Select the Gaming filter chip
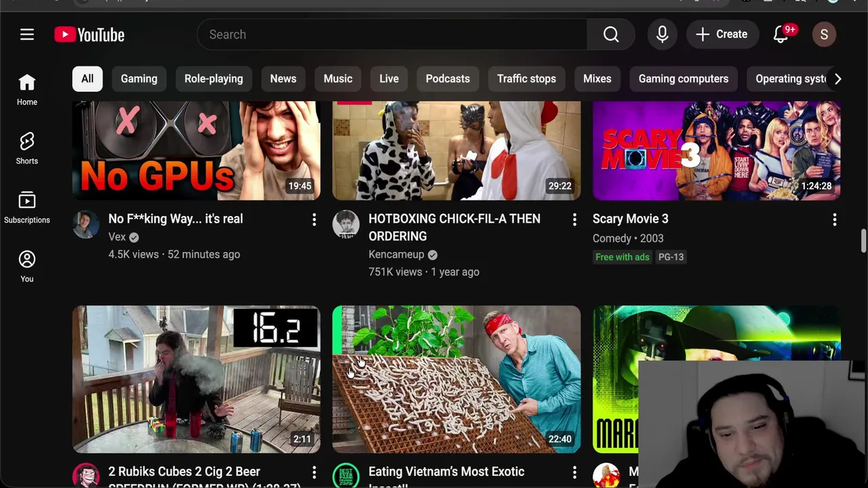The image size is (868, 488). click(139, 79)
